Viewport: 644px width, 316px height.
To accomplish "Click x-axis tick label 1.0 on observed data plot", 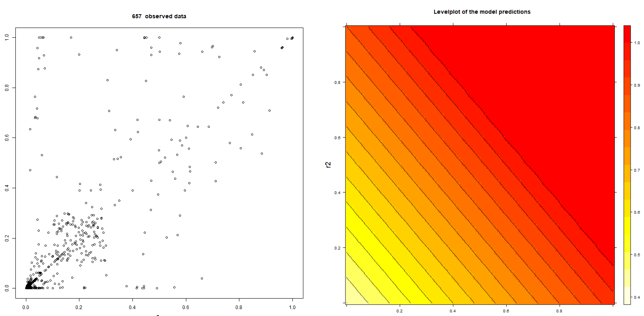I will pyautogui.click(x=292, y=307).
